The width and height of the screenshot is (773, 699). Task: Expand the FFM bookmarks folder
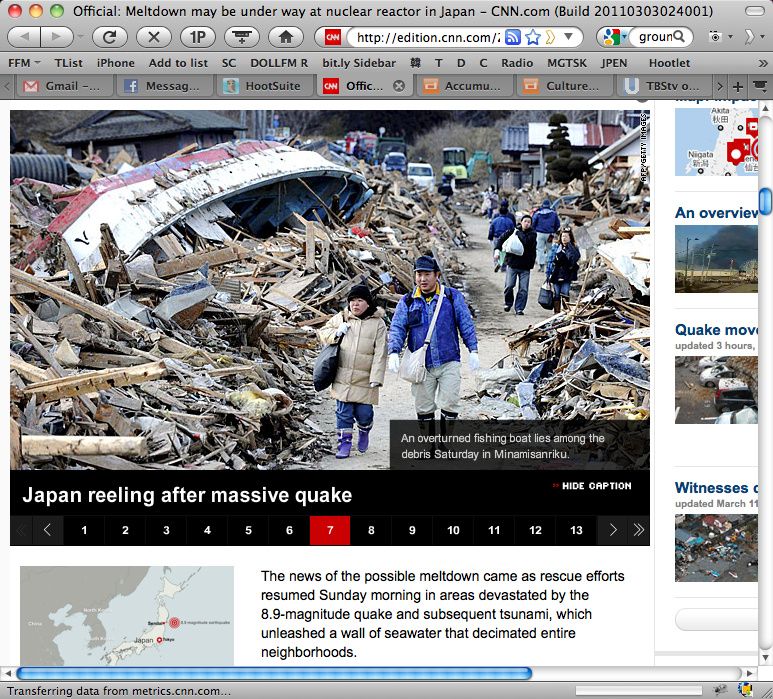click(24, 62)
